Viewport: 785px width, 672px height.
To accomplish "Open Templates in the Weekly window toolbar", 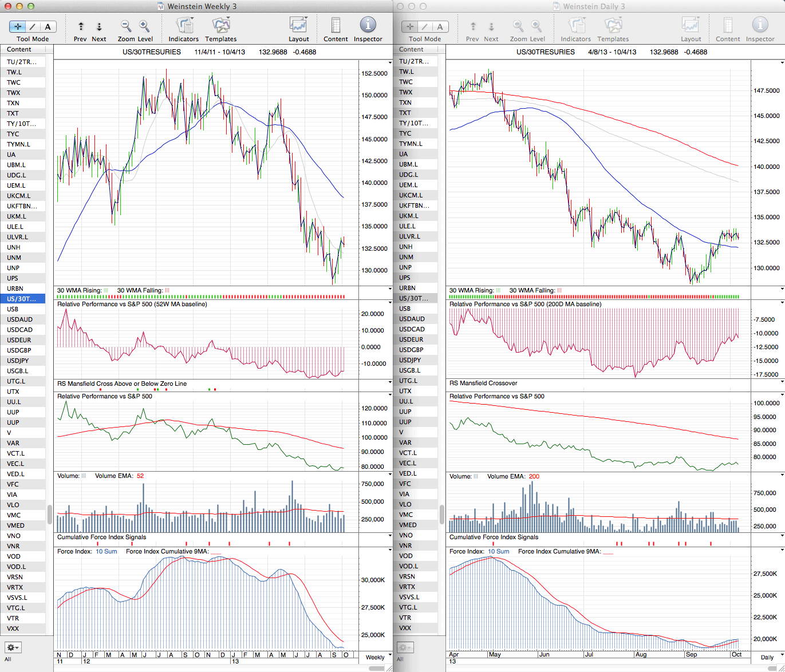I will pyautogui.click(x=220, y=26).
